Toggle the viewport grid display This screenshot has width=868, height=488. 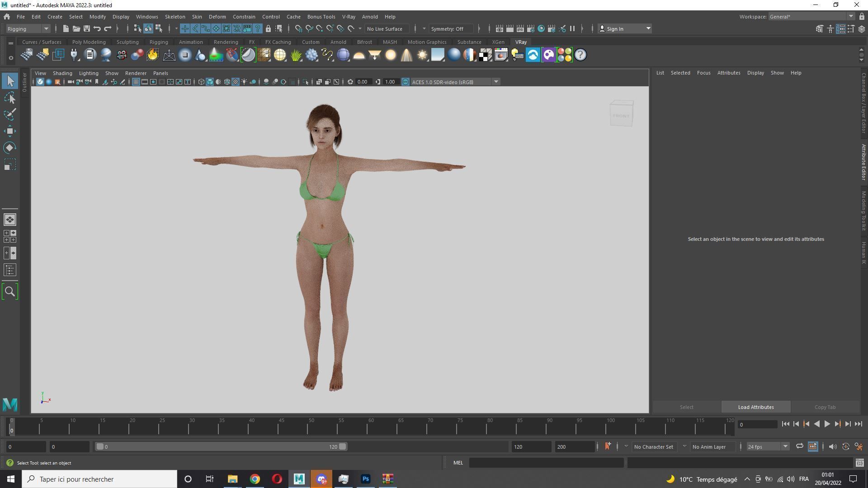pos(136,82)
